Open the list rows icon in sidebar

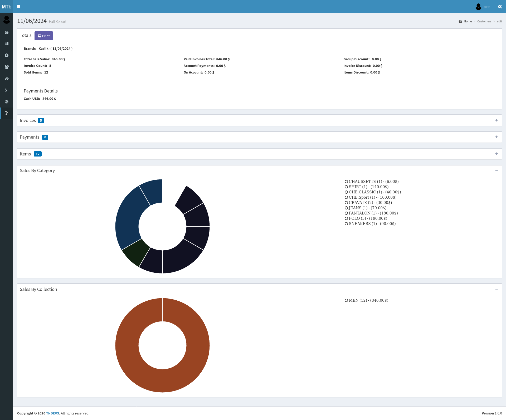(7, 44)
